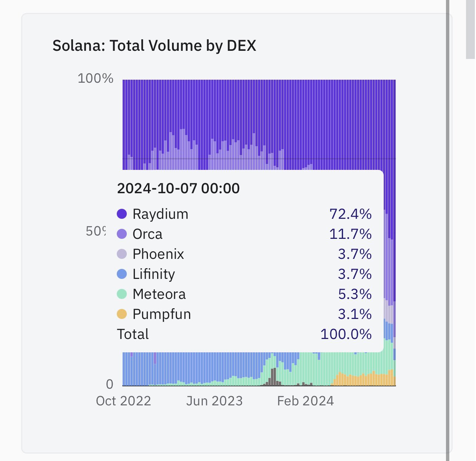Click the 'Lifinity' label in tooltip

[x=154, y=274]
